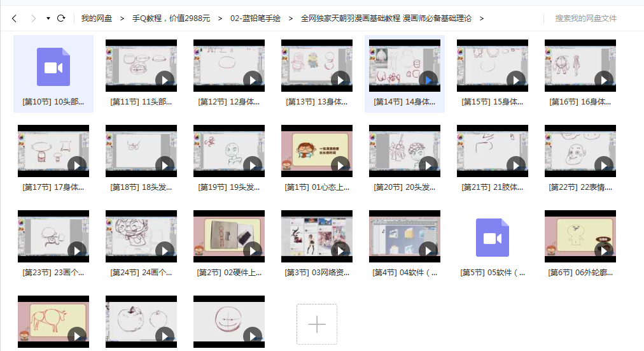Select the file name [第6节] 06外轮廓...
The width and height of the screenshot is (644, 351).
coord(580,273)
